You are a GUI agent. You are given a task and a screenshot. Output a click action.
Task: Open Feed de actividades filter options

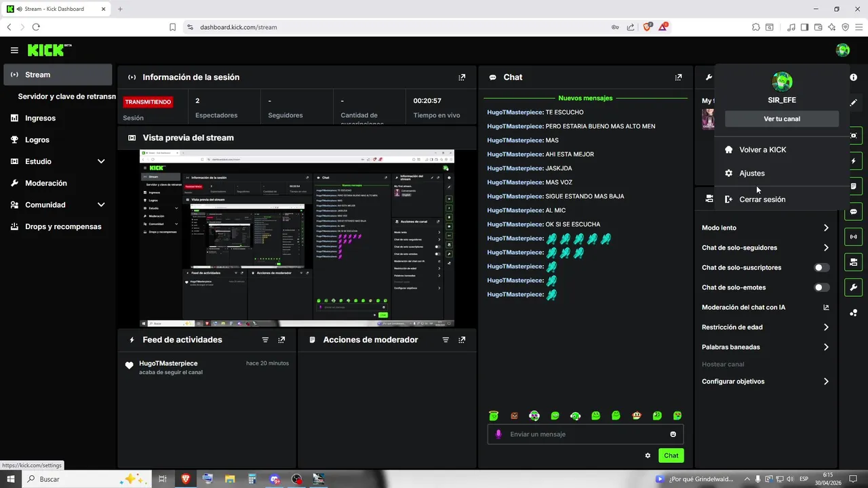[x=265, y=340]
